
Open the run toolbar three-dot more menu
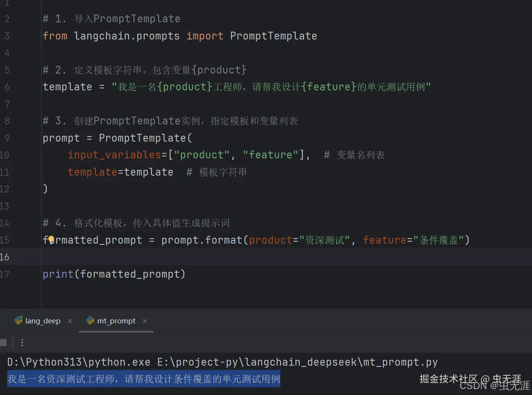[x=22, y=343]
